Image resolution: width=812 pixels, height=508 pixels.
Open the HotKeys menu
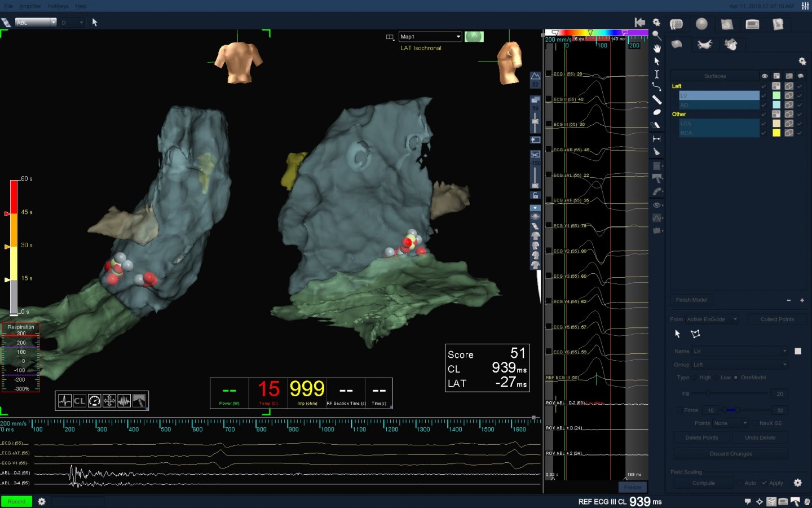click(x=58, y=6)
